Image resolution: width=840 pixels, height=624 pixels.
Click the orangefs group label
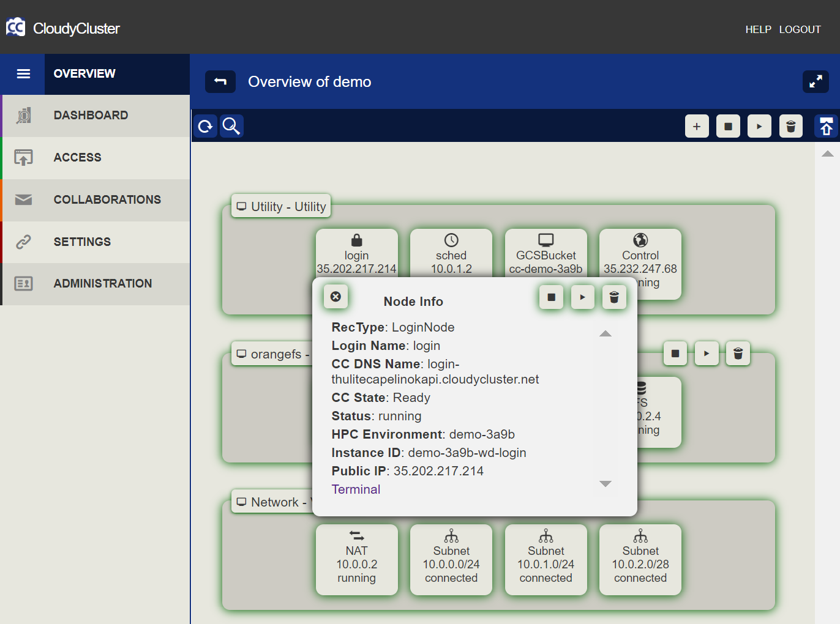273,354
